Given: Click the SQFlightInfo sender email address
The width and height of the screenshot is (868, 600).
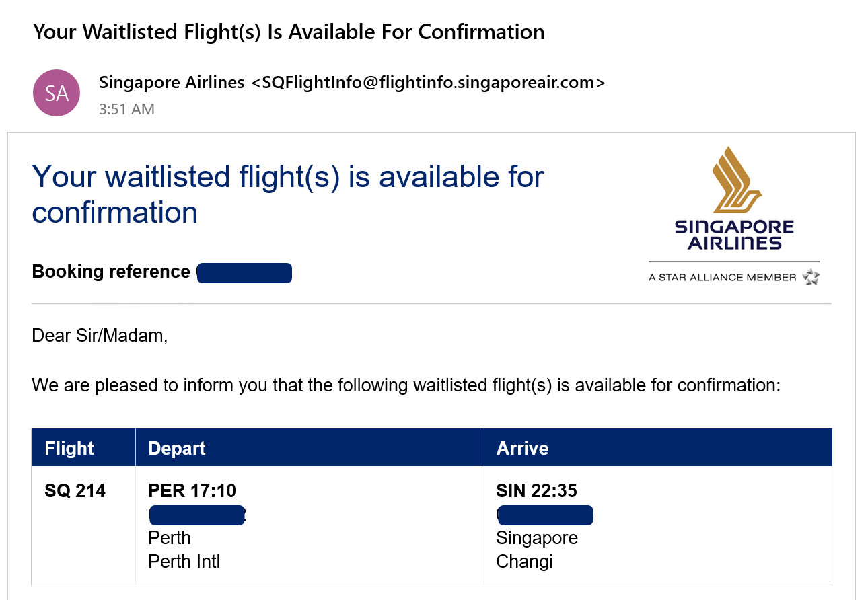Looking at the screenshot, I should pyautogui.click(x=428, y=83).
